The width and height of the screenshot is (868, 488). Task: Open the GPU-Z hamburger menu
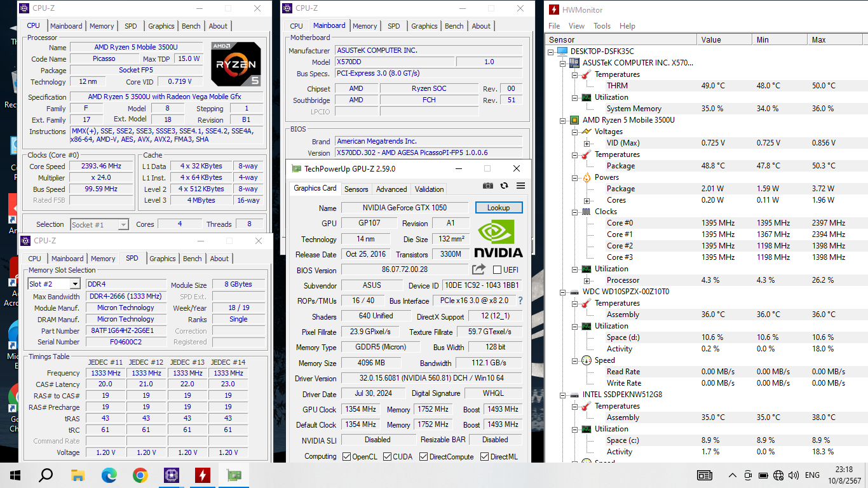click(520, 186)
